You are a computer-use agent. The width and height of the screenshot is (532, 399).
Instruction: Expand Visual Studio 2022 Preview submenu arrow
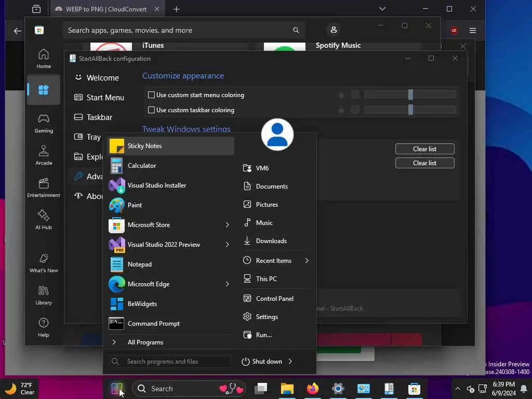[228, 244]
